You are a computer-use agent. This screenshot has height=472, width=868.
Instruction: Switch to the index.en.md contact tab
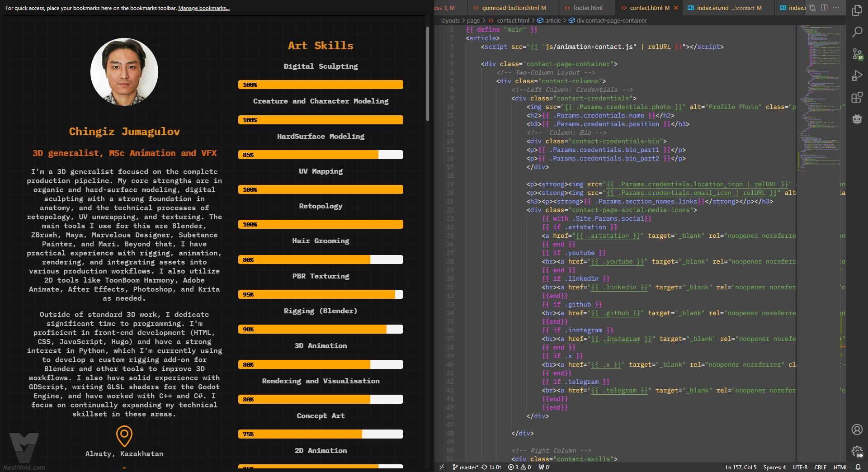pos(729,8)
